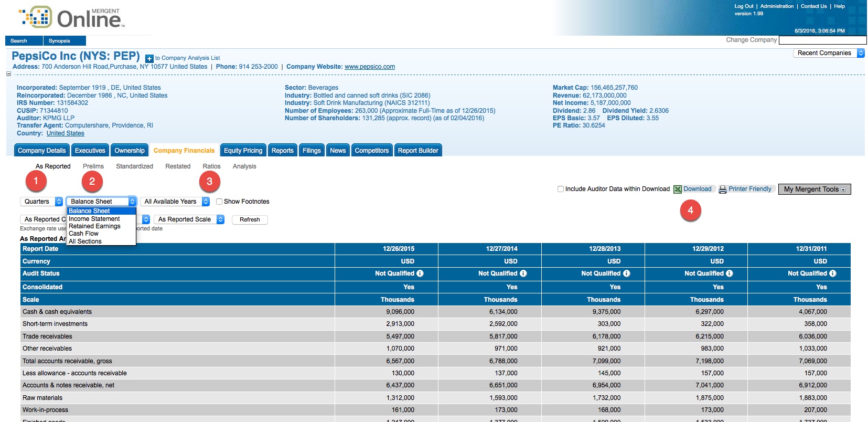The image size is (868, 422).
Task: Switch to the Reports tab
Action: [283, 151]
